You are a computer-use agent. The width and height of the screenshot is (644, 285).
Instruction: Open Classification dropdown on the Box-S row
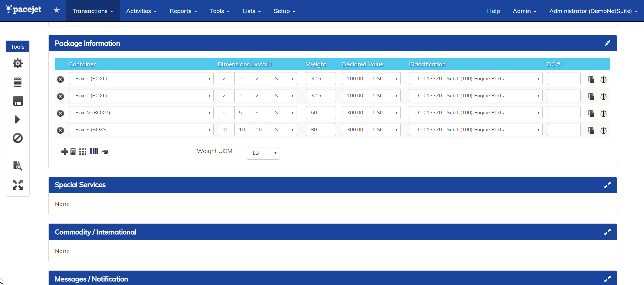pyautogui.click(x=475, y=130)
